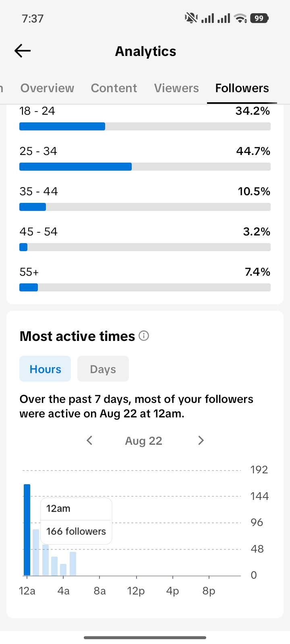
Task: Tap the 166 followers tooltip
Action: click(76, 521)
